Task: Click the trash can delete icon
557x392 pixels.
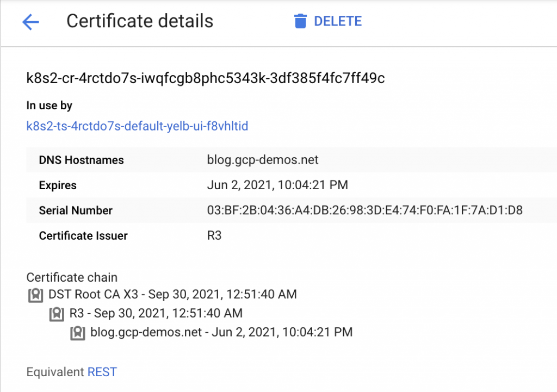Action: click(x=300, y=22)
